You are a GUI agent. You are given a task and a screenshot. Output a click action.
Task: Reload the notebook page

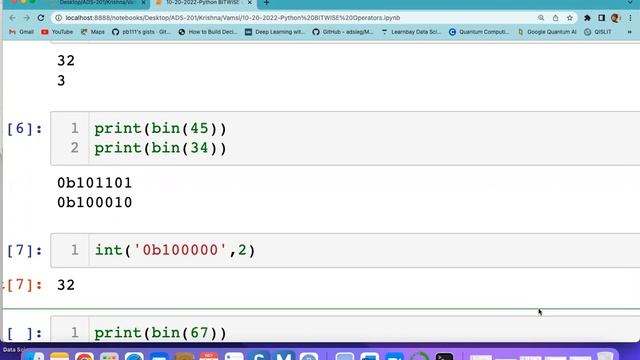click(41, 18)
